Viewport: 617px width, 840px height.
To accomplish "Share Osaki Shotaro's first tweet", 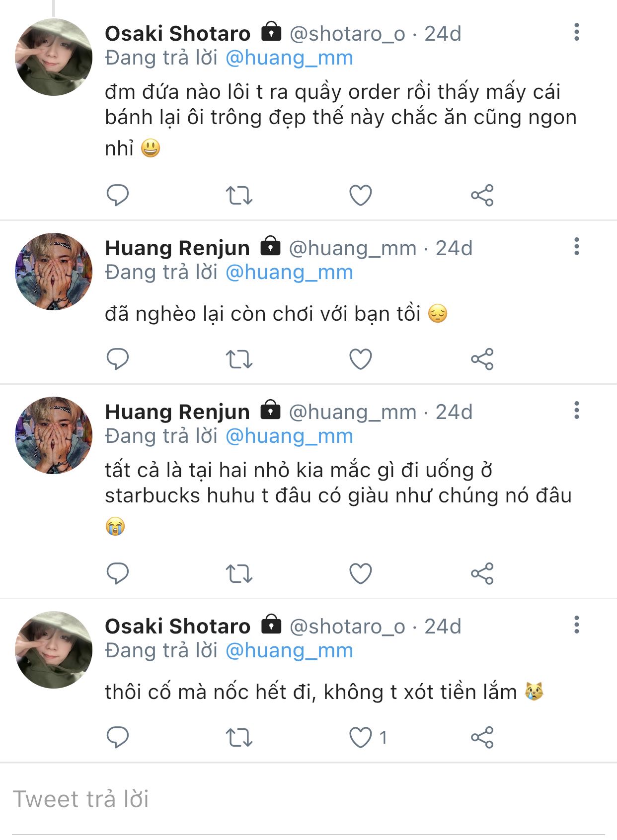I will [x=482, y=195].
